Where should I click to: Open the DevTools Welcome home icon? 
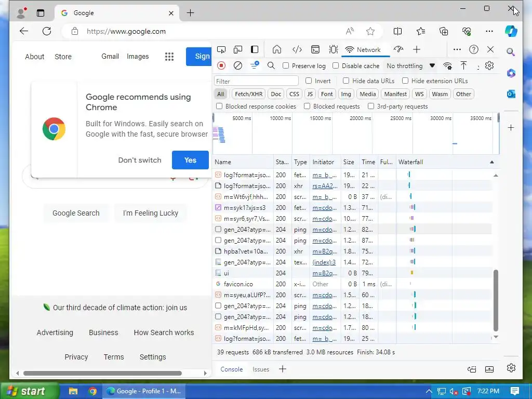pos(277,49)
